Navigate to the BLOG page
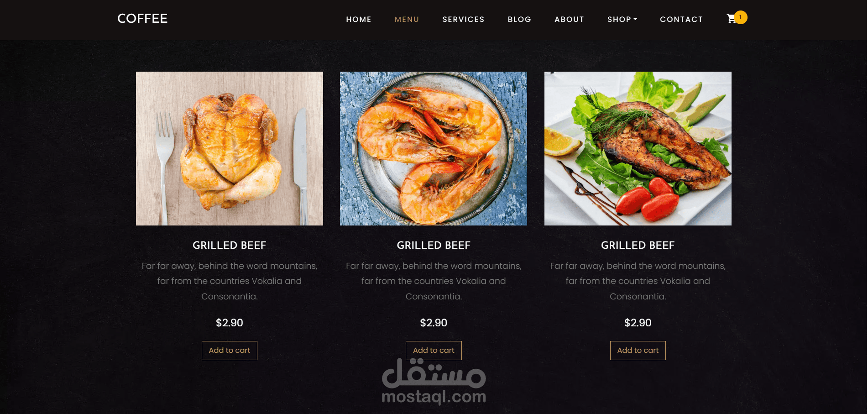 [519, 19]
